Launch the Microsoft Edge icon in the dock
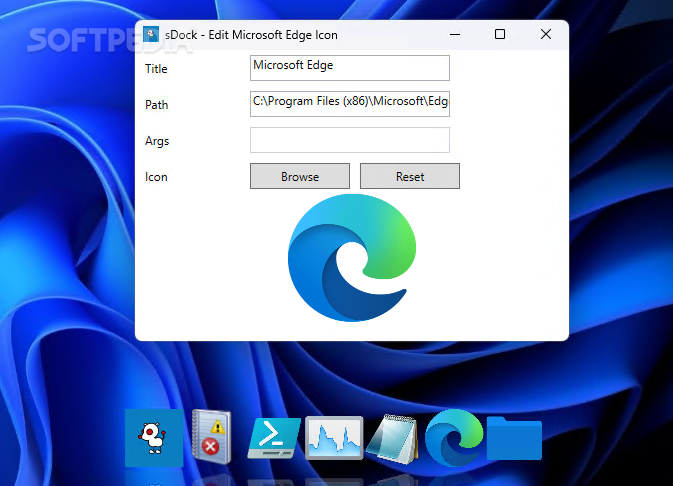 pos(454,437)
